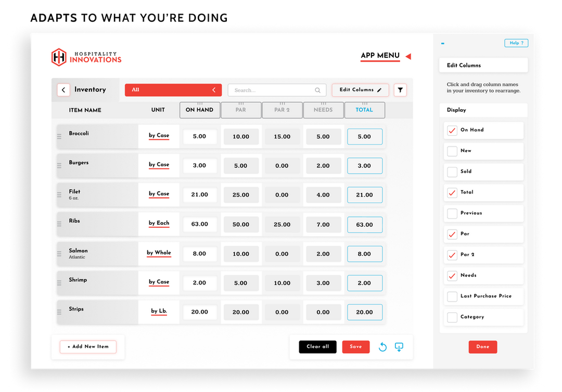Click the Add New Item button
Viewport: 562px width, 392px height.
click(x=87, y=347)
